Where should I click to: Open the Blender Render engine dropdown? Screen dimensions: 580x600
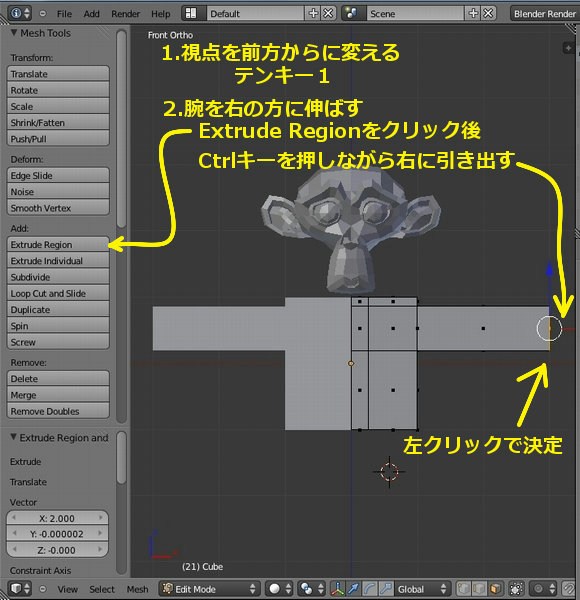click(544, 13)
